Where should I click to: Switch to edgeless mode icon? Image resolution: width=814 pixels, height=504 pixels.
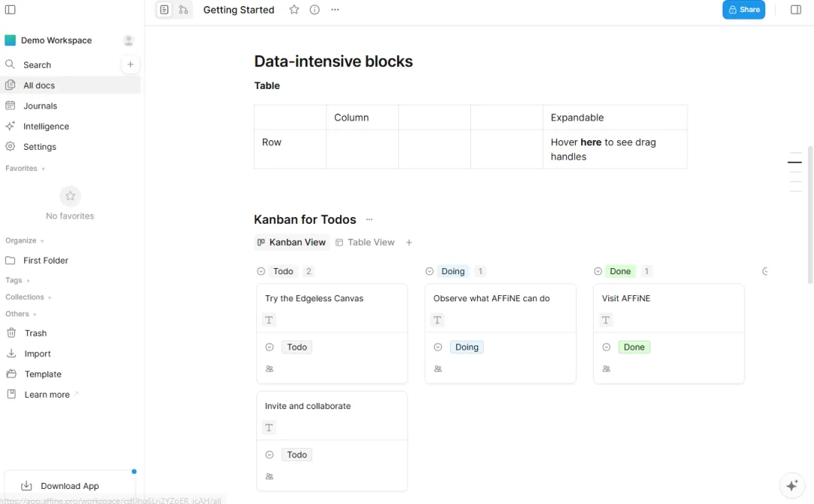(x=183, y=9)
